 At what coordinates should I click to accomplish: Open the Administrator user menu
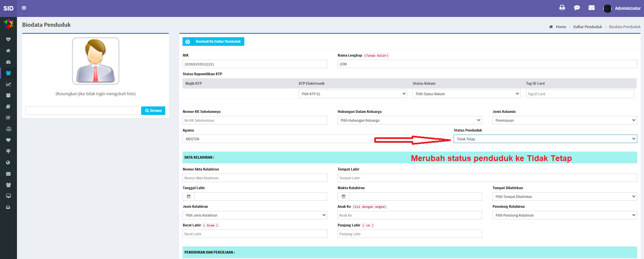(622, 8)
